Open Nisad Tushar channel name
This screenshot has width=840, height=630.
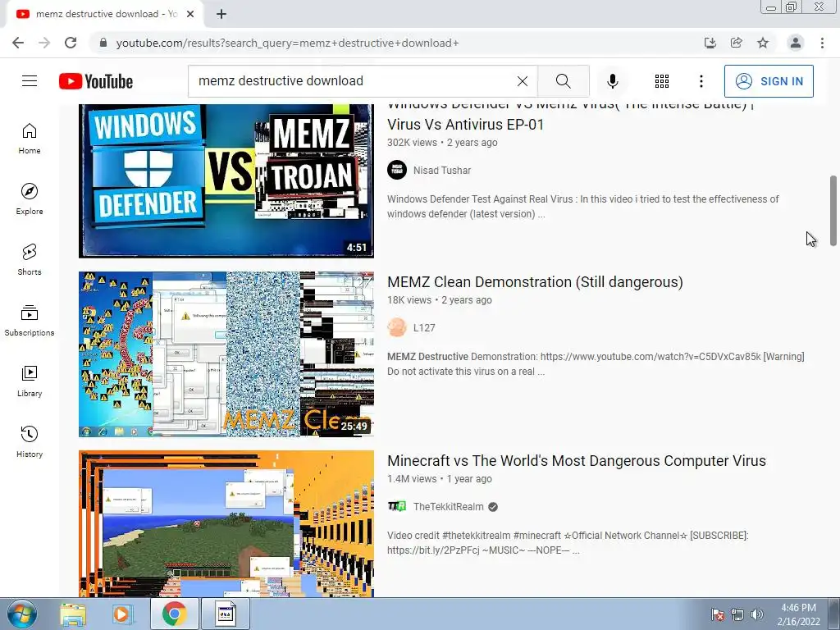pos(442,171)
